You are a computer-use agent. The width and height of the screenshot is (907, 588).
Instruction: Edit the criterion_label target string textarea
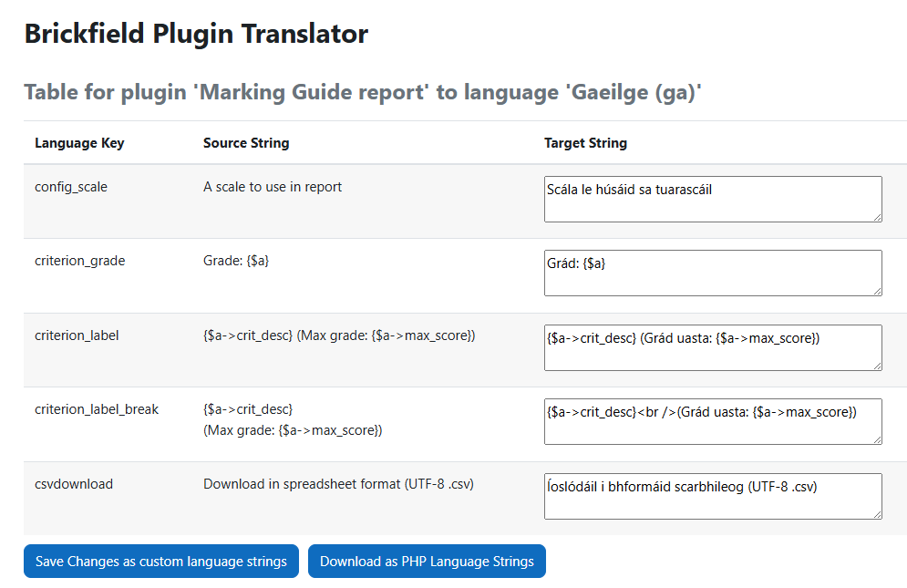(x=713, y=348)
